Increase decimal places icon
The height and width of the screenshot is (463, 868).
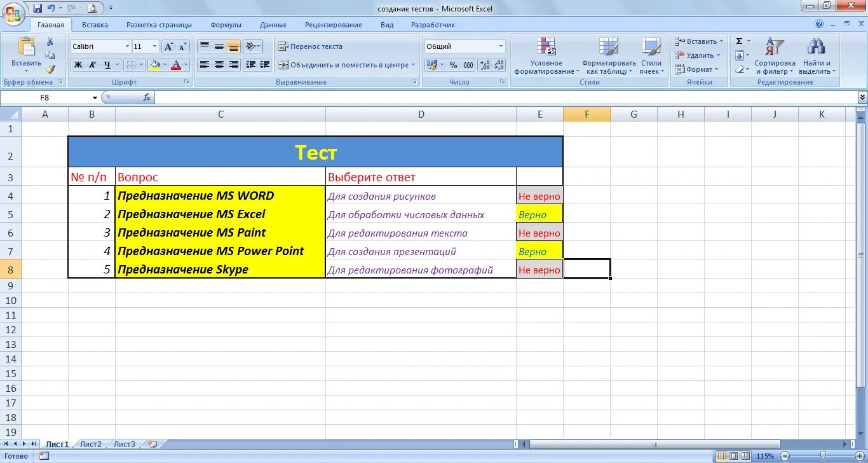[485, 65]
